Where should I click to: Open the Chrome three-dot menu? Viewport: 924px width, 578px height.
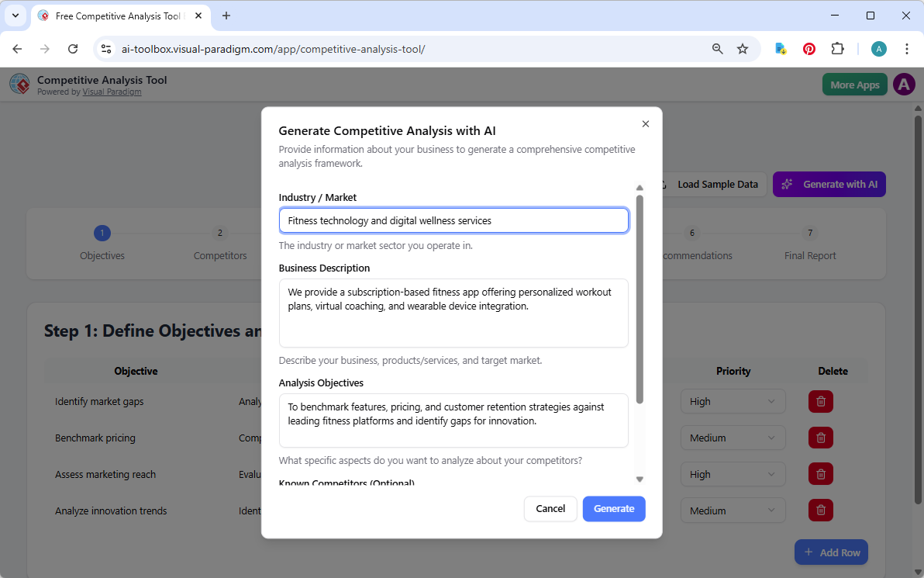(907, 48)
